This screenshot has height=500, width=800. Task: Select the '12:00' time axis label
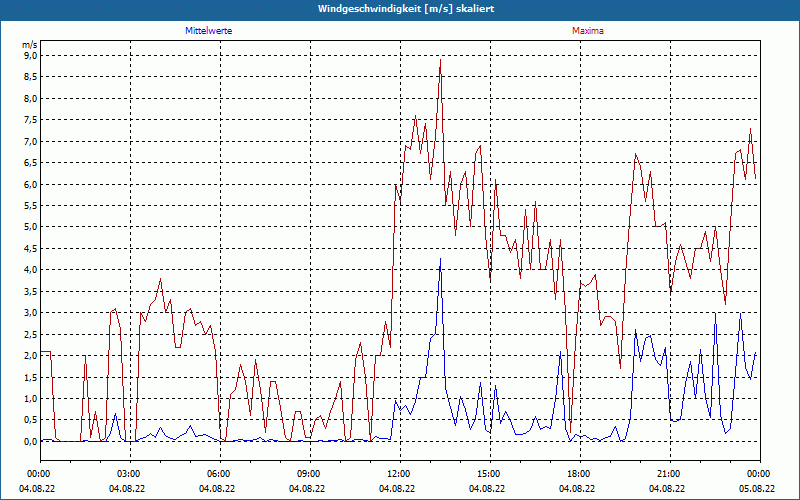click(x=397, y=474)
